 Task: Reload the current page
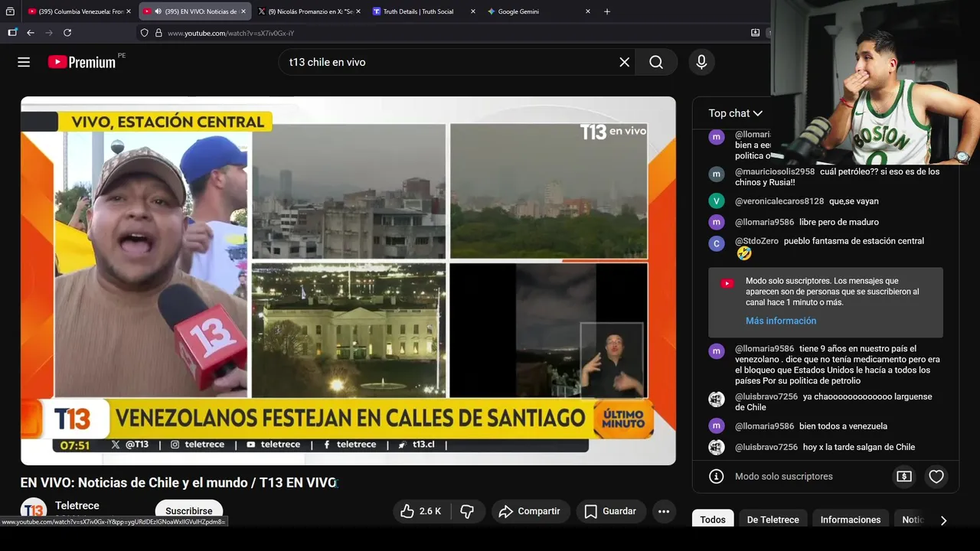(x=67, y=33)
